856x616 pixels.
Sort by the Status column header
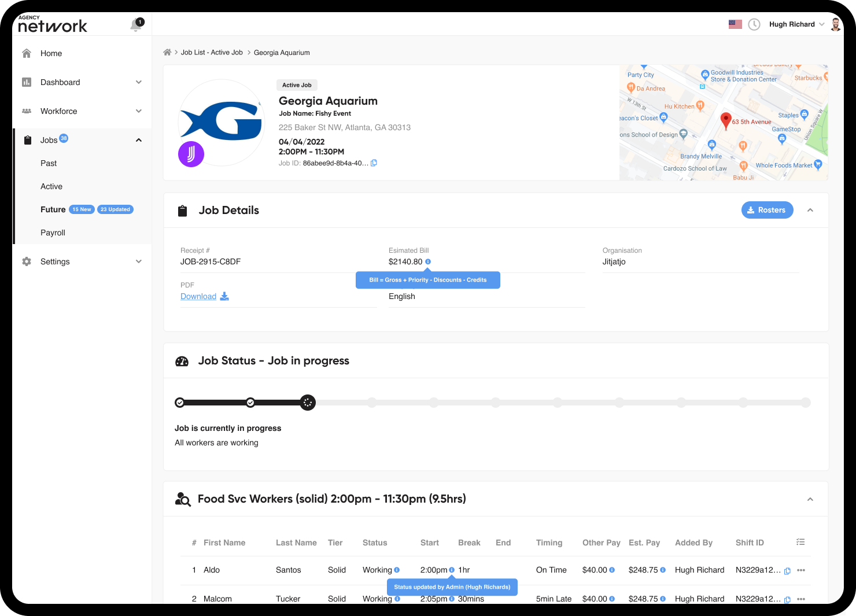tap(375, 543)
